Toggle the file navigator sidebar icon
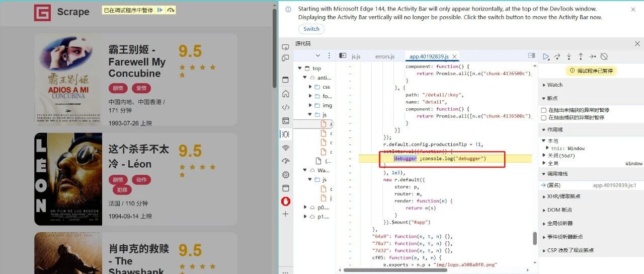Screen dimensions: 644x274 click(x=343, y=56)
